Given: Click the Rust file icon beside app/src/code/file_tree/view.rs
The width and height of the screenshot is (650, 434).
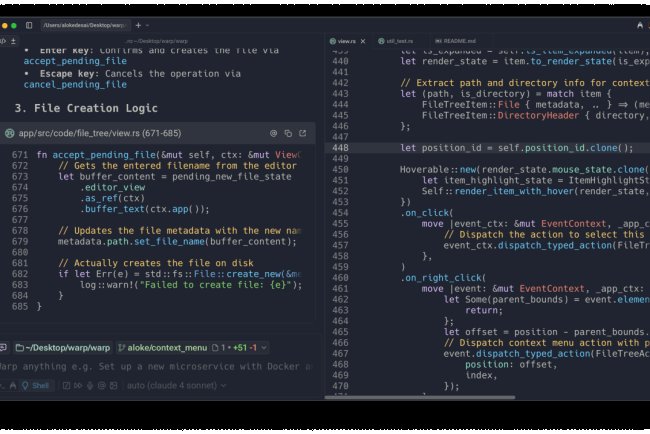Looking at the screenshot, I should 10,133.
